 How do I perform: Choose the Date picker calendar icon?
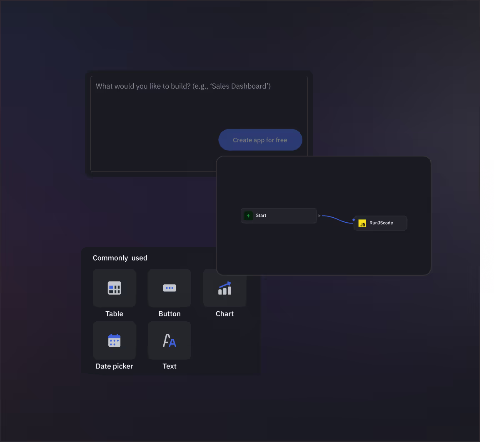point(114,340)
